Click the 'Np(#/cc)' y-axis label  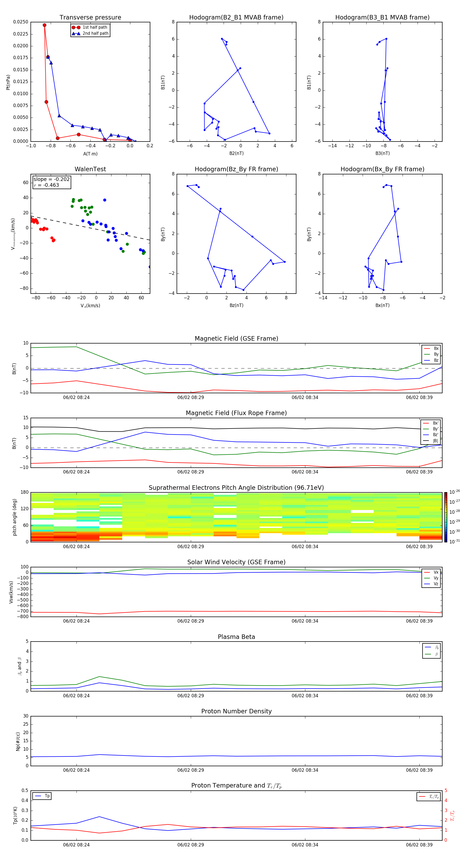click(x=18, y=741)
